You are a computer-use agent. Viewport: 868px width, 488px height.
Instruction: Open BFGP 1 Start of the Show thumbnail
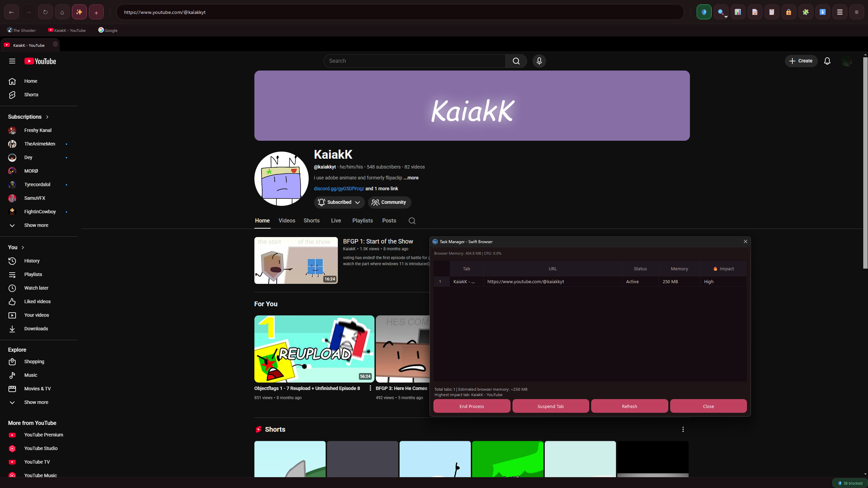296,260
